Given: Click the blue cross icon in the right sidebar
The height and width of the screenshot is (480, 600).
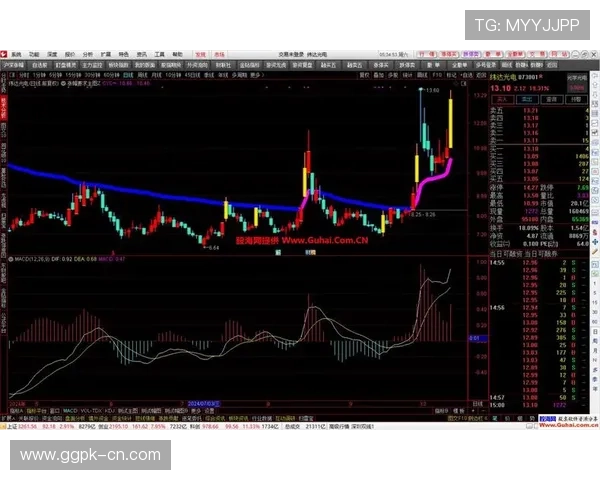Looking at the screenshot, I should coord(595,242).
